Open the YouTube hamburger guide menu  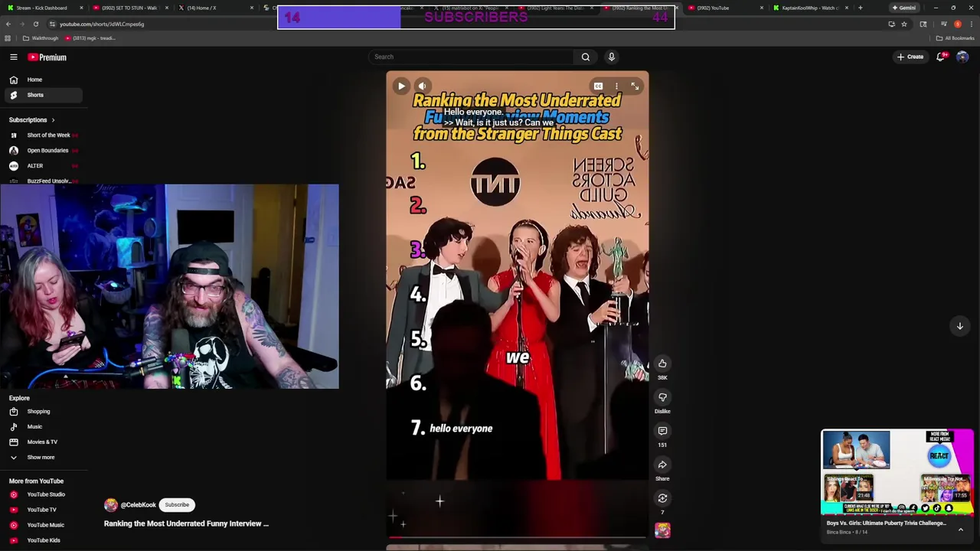click(x=13, y=57)
